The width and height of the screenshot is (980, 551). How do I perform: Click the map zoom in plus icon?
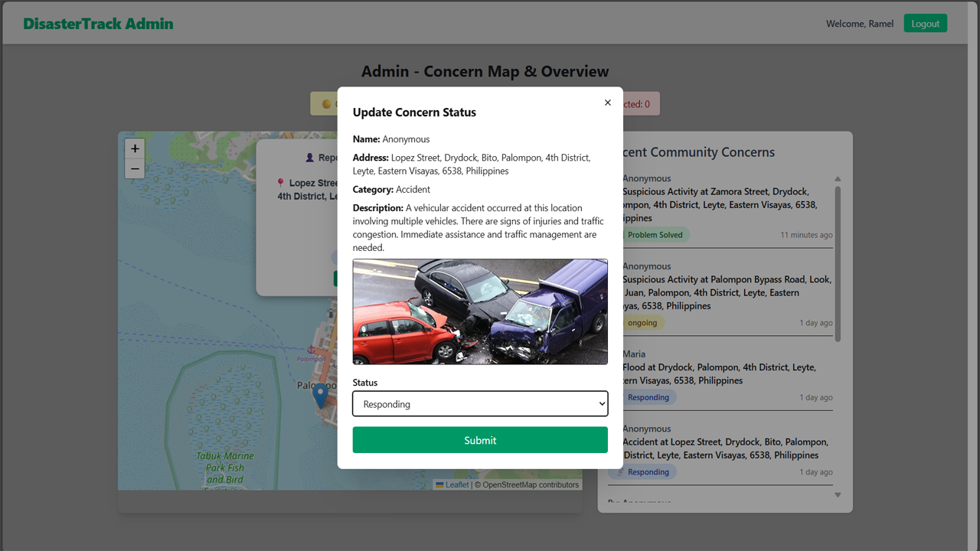click(135, 148)
